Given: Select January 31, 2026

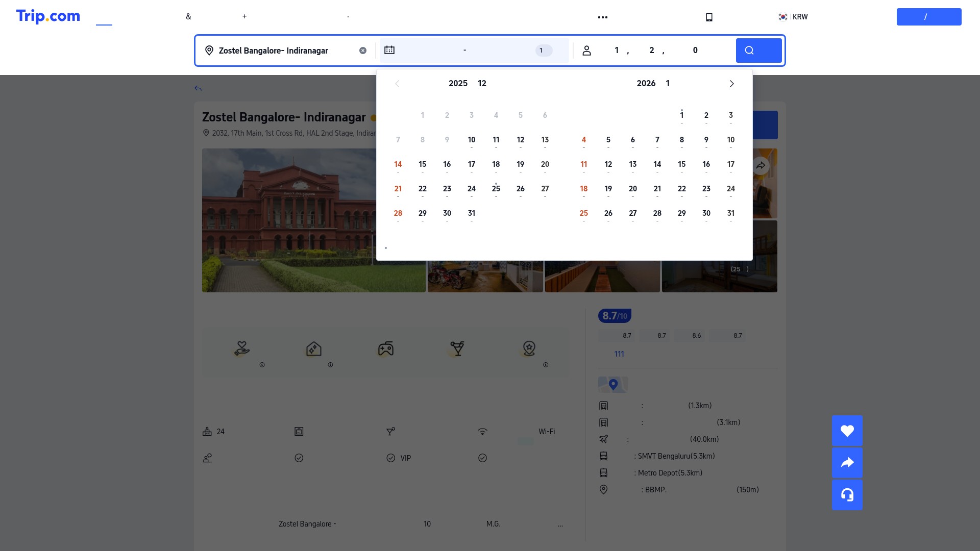Looking at the screenshot, I should coord(731,213).
